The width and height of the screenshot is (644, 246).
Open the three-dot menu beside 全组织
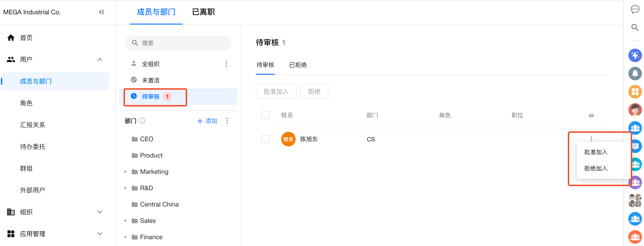[x=226, y=64]
